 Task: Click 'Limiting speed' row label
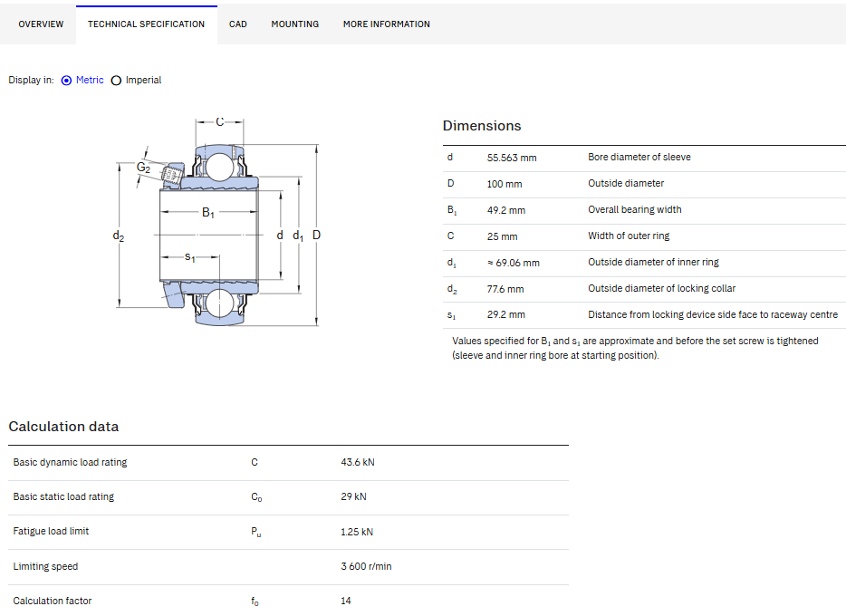45,566
